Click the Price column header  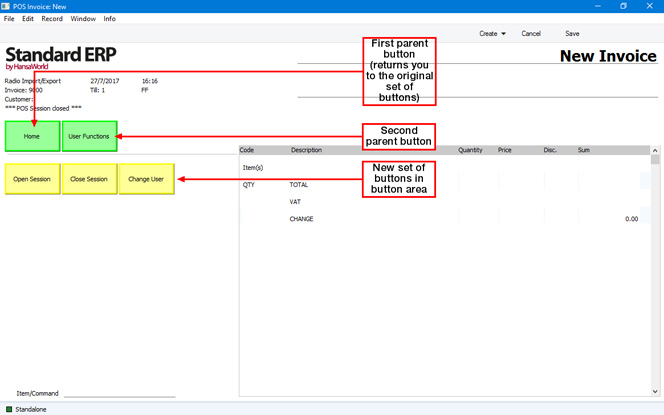[x=504, y=150]
